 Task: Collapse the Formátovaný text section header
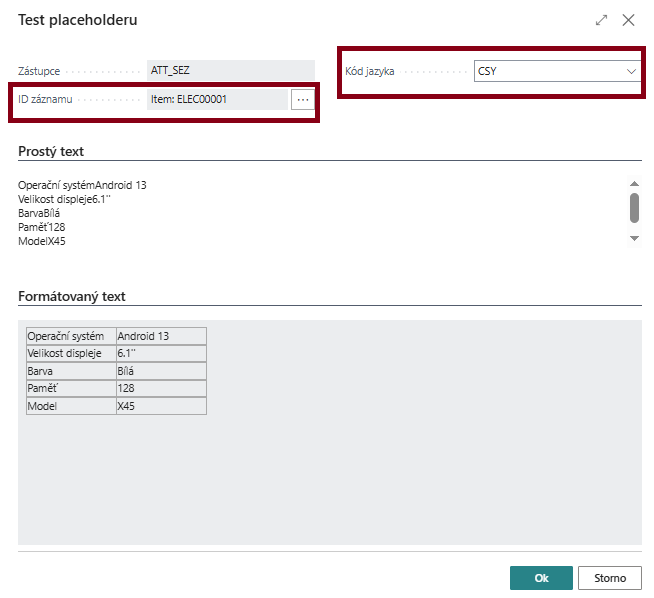click(x=71, y=296)
